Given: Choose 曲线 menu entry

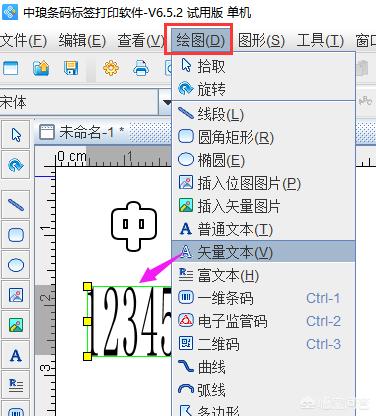Looking at the screenshot, I should point(263,367).
